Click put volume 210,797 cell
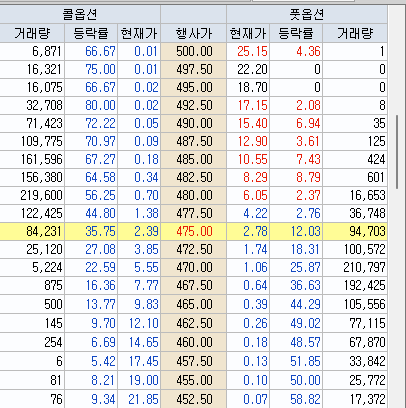 click(x=355, y=268)
